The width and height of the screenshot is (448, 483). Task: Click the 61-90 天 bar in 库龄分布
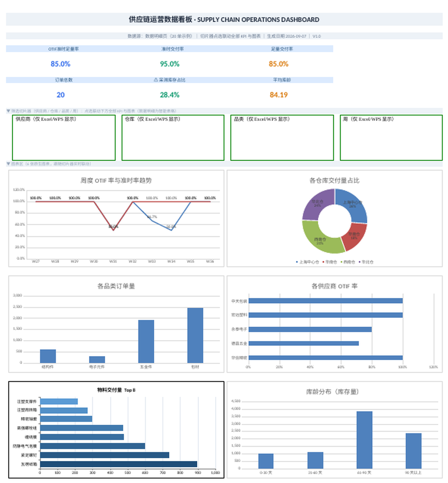click(x=364, y=440)
